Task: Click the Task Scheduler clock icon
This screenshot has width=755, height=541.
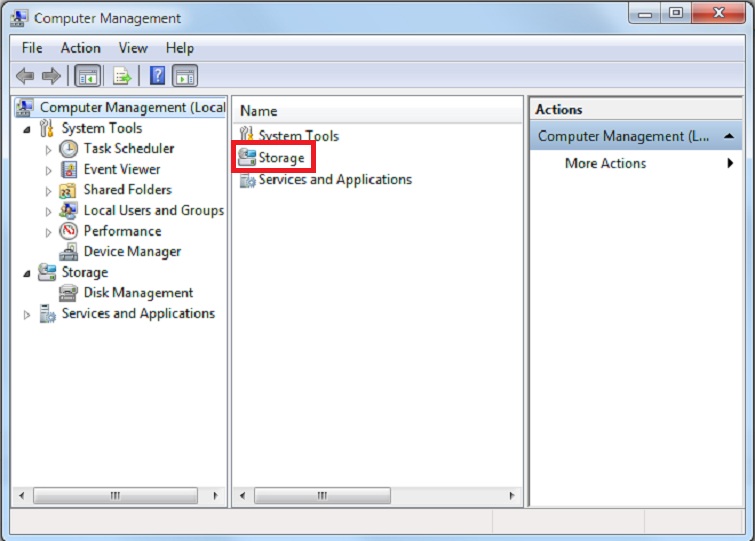Action: (68, 148)
